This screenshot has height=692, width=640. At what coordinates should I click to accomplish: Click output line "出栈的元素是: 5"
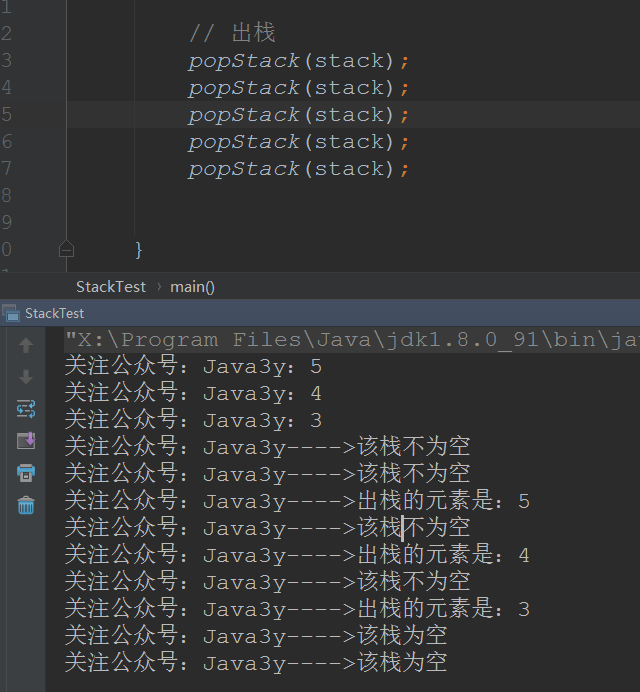(297, 501)
